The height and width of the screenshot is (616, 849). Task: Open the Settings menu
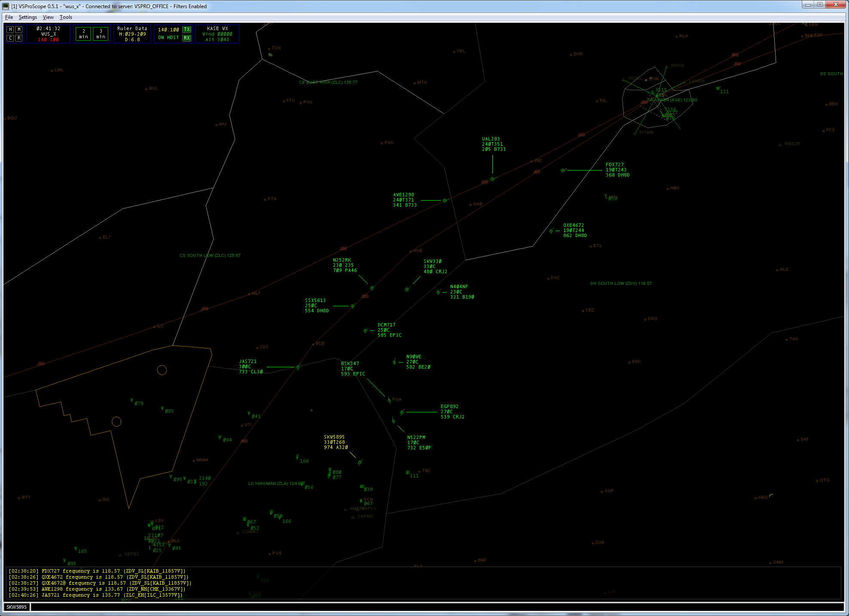coord(27,17)
